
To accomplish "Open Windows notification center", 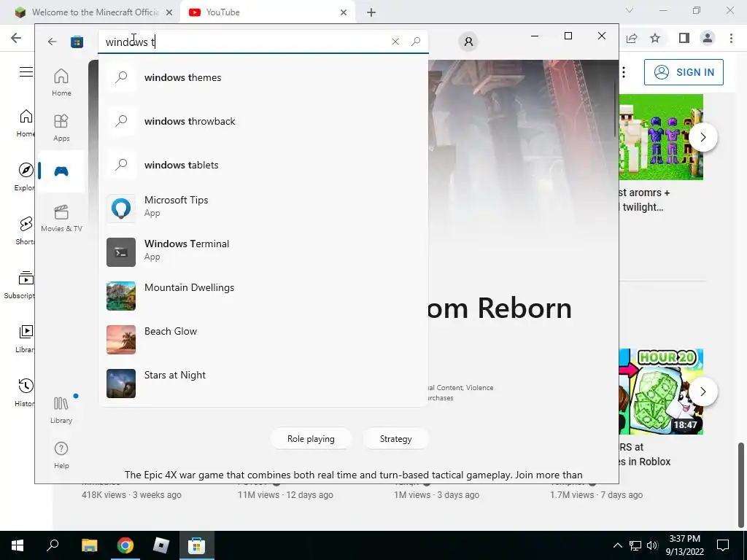I will [x=723, y=545].
